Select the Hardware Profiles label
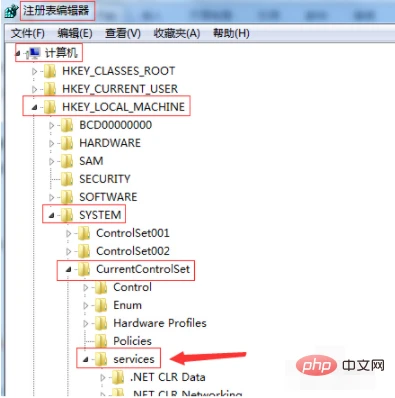 [160, 323]
